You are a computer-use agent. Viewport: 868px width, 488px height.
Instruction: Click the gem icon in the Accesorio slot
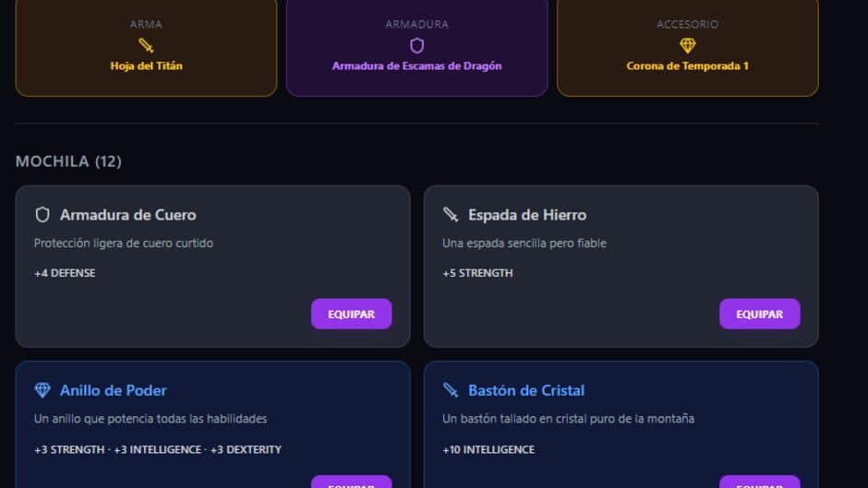point(687,45)
